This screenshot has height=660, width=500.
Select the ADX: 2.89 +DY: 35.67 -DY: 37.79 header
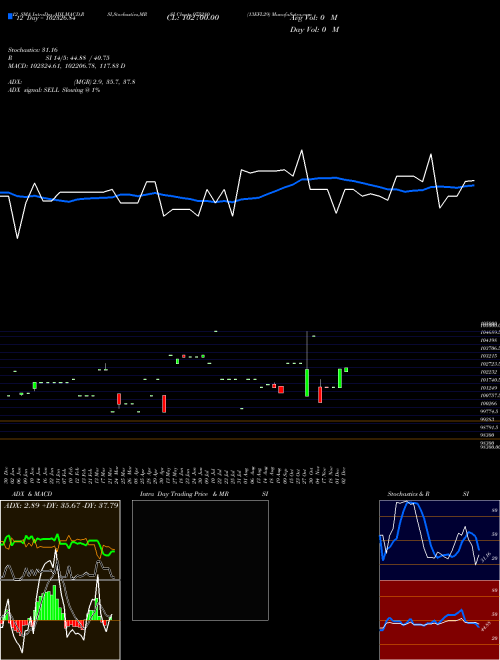(61, 506)
